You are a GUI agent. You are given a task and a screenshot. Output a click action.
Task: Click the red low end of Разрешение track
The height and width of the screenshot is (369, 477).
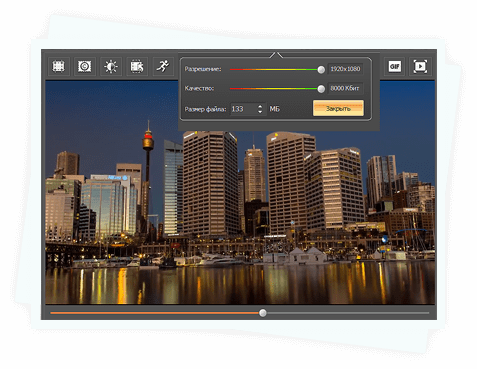(235, 70)
